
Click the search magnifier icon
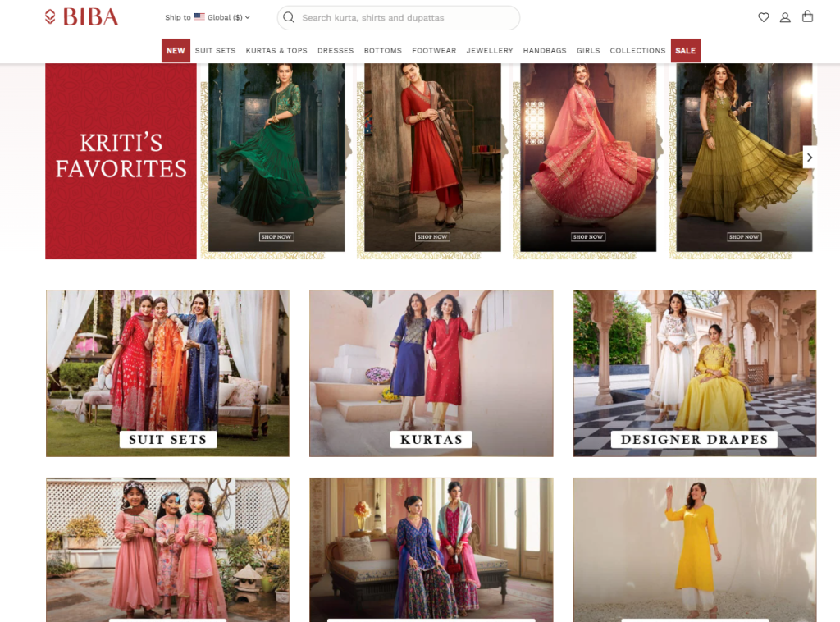click(289, 17)
